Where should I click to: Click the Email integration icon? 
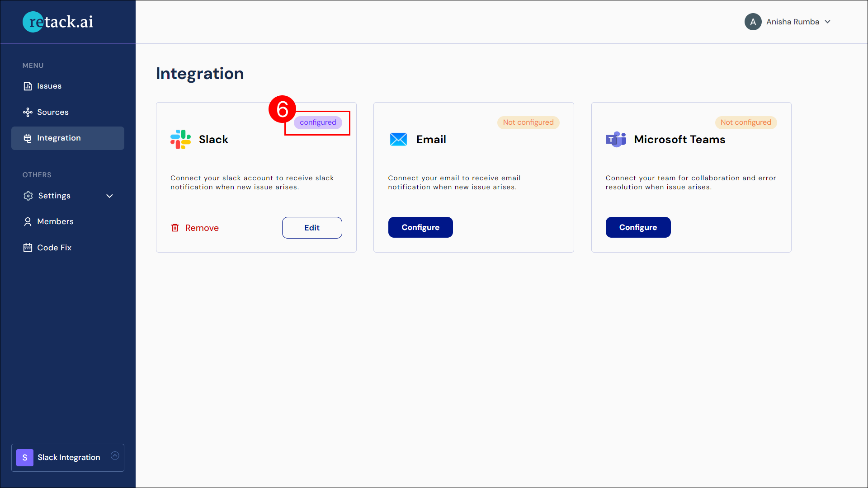[398, 140]
